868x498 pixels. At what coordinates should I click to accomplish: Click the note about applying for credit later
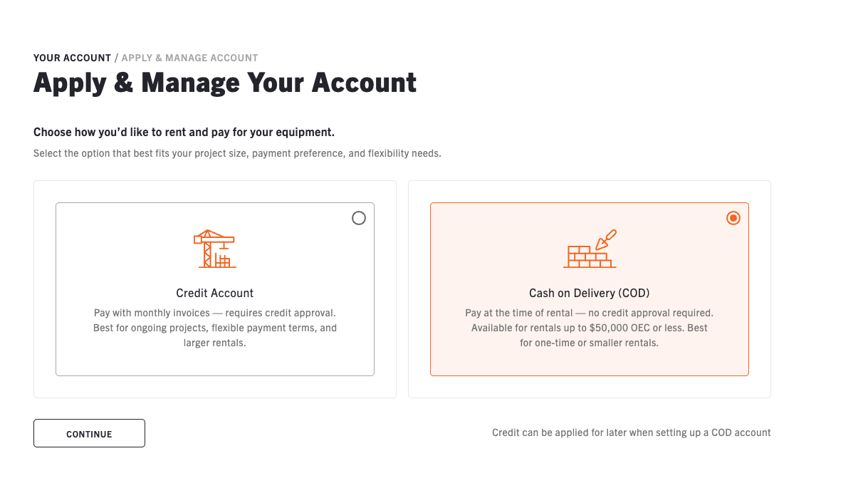pyautogui.click(x=631, y=432)
